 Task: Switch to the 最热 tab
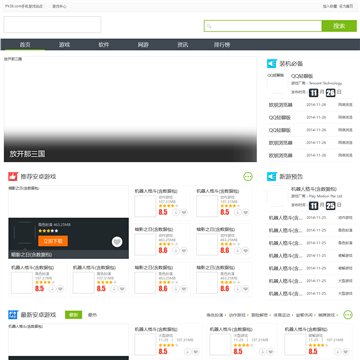click(x=92, y=315)
